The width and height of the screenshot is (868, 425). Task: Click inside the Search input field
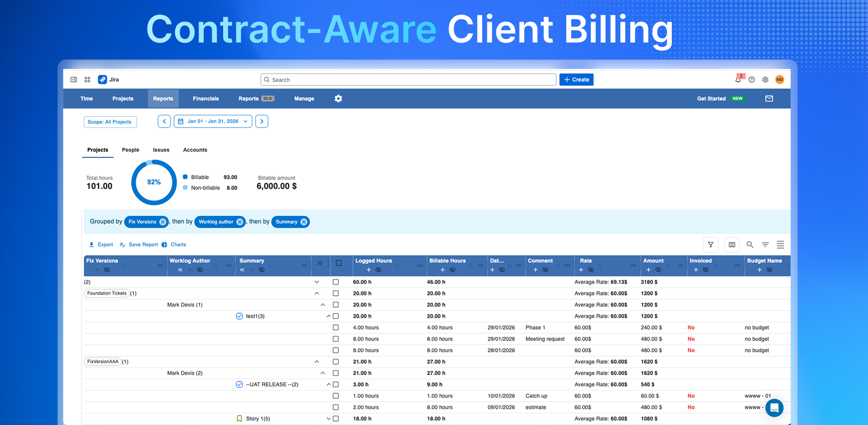408,79
